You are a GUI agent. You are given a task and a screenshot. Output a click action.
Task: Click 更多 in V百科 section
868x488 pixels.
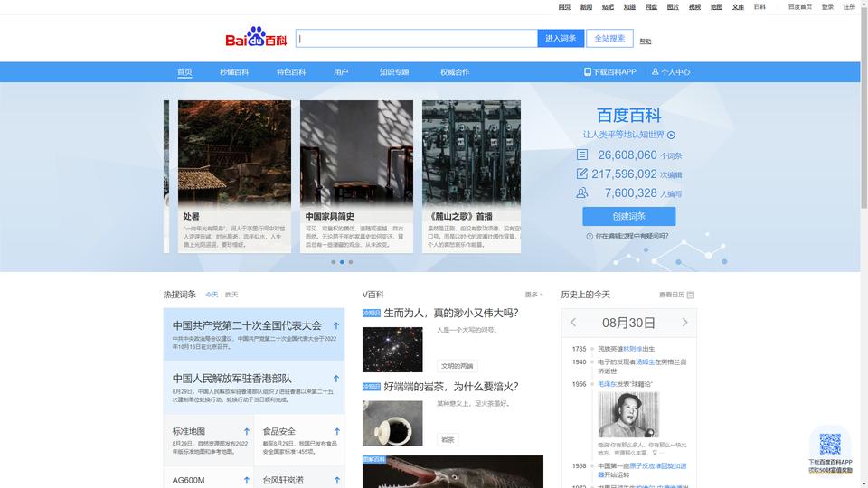[533, 295]
